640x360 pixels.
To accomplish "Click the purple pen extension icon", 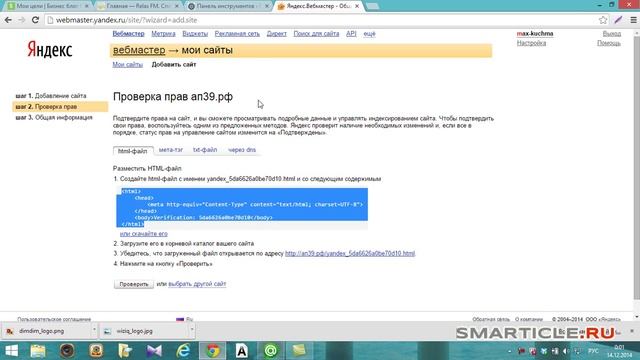I will [618, 20].
